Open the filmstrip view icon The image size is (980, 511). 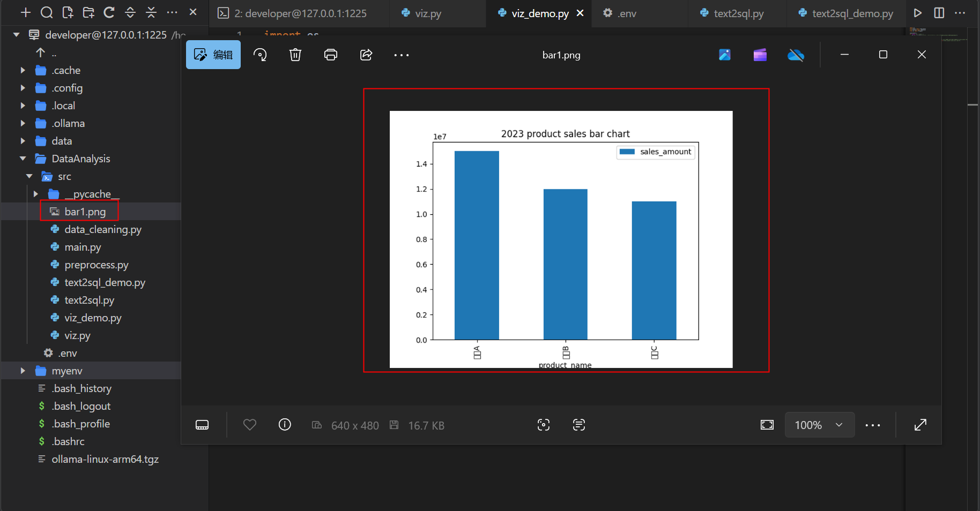[202, 425]
